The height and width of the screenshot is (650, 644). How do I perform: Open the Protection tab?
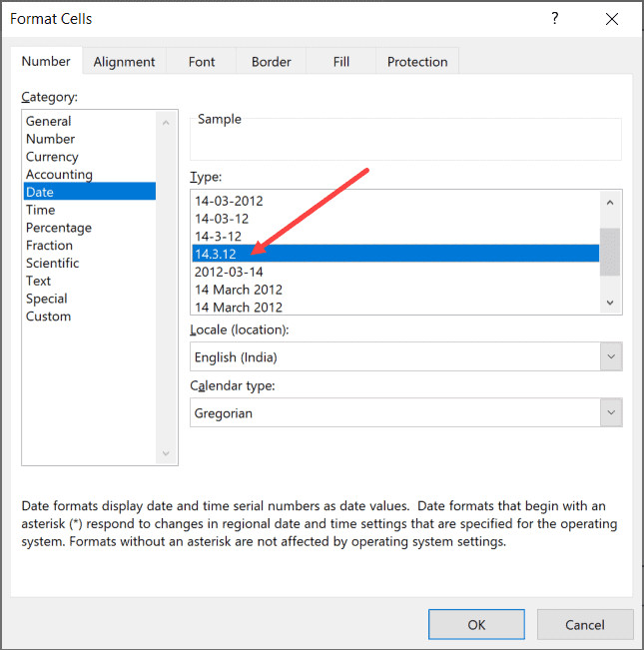pos(417,62)
